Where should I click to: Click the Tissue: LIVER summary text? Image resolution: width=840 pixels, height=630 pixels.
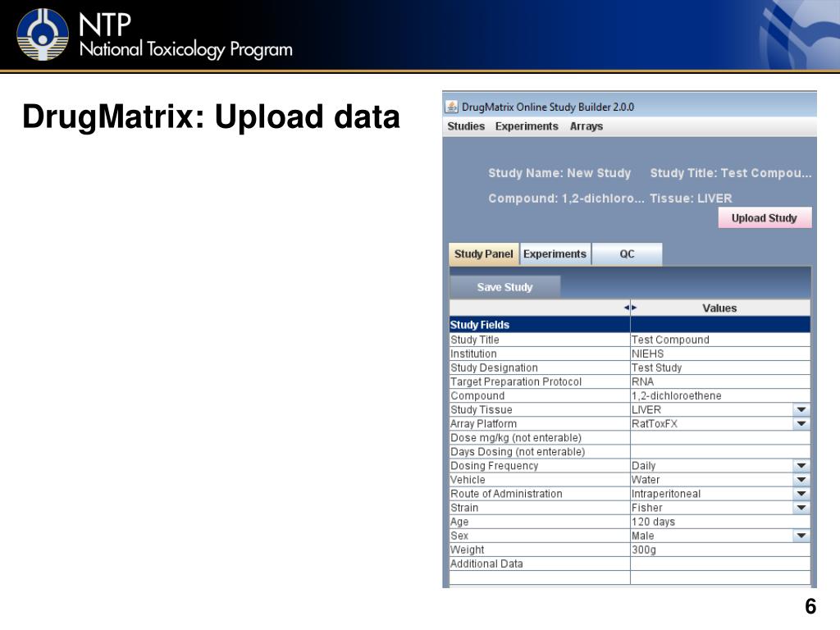click(x=691, y=199)
